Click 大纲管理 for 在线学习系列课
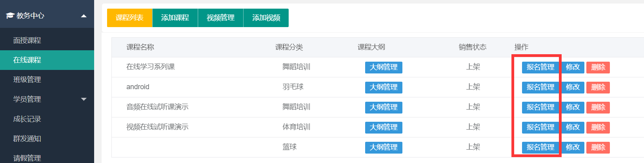The width and height of the screenshot is (644, 163). point(384,67)
